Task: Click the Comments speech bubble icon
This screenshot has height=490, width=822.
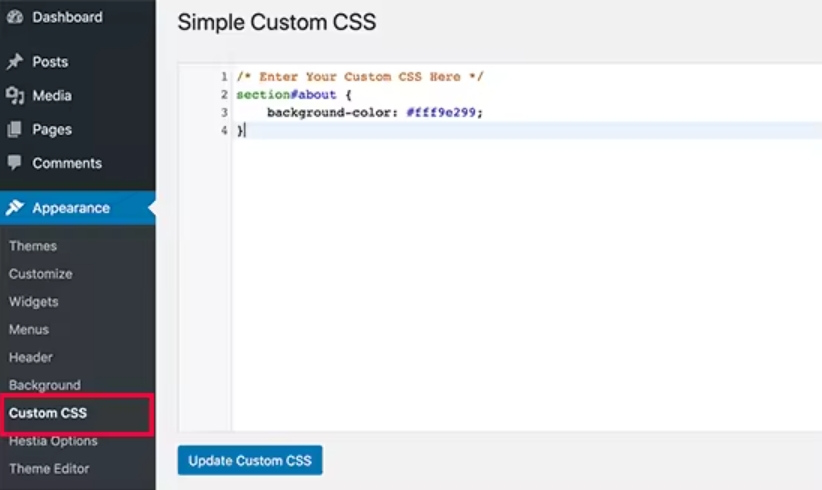Action: click(15, 163)
